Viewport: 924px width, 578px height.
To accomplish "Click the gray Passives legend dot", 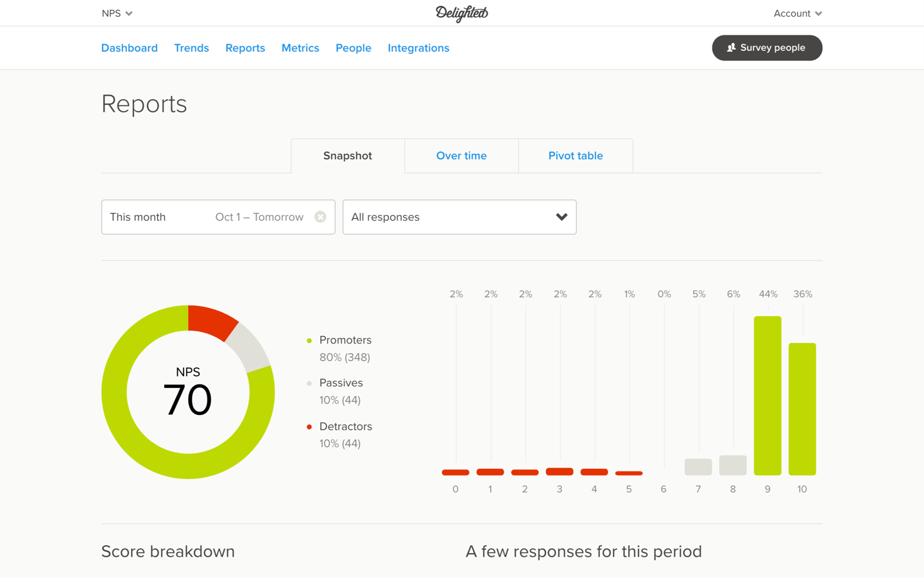I will click(310, 383).
